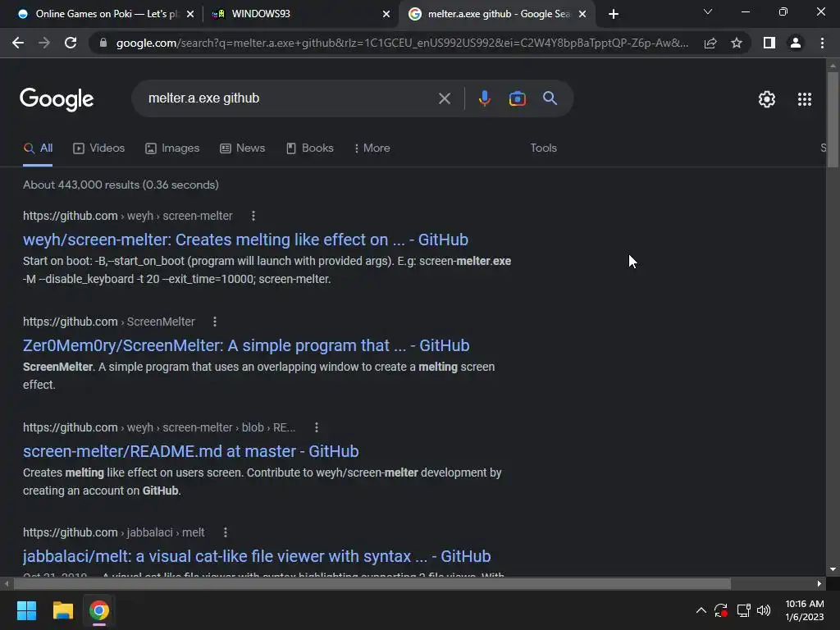Click horizontal scrollbar right arrow
This screenshot has width=840, height=630.
coord(819,583)
